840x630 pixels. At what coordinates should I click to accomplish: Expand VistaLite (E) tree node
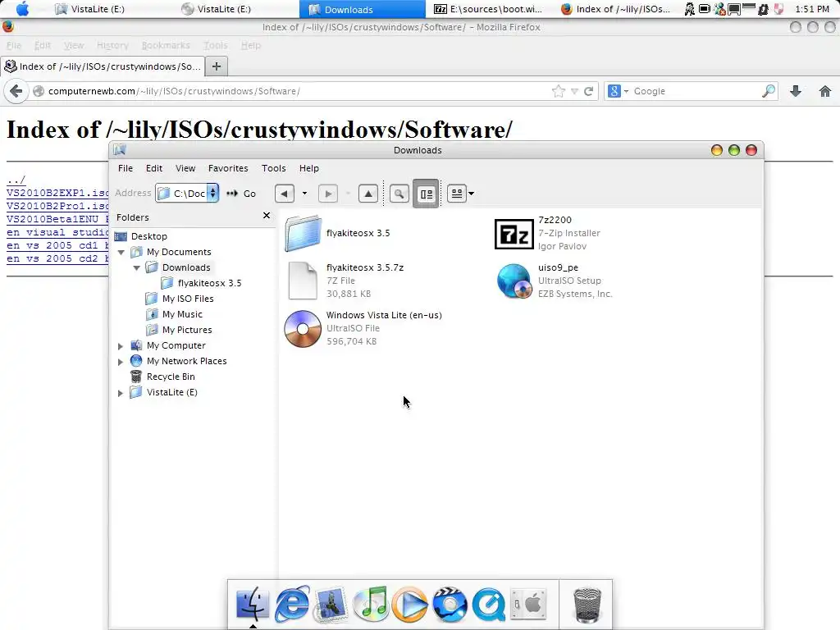[x=121, y=393]
